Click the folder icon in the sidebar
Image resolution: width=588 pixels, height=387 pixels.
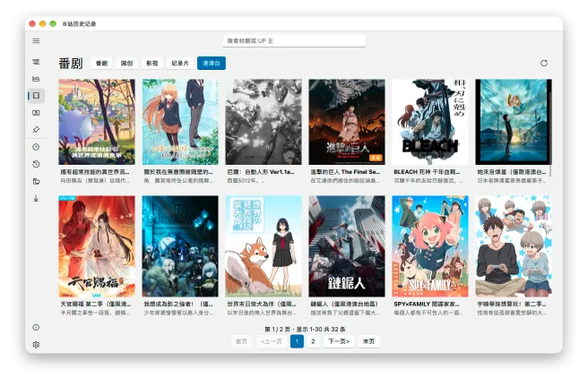click(x=36, y=181)
